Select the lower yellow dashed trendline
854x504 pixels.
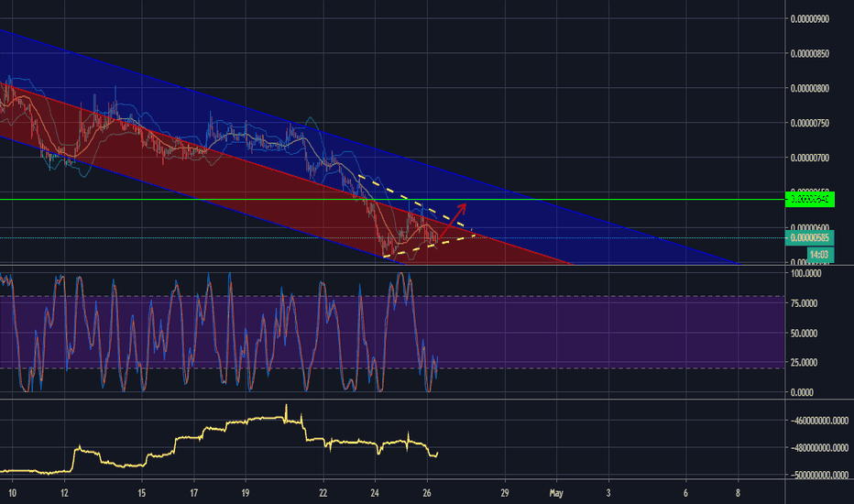tap(429, 247)
